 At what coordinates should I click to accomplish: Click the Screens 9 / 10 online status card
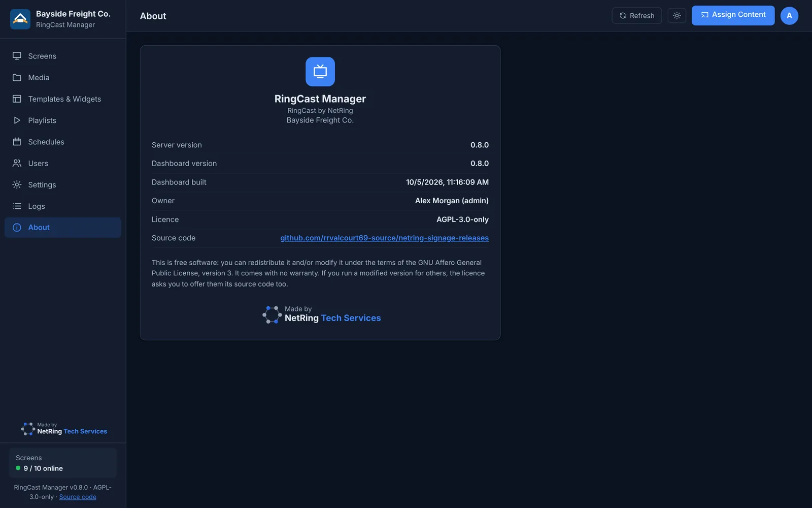[63, 463]
